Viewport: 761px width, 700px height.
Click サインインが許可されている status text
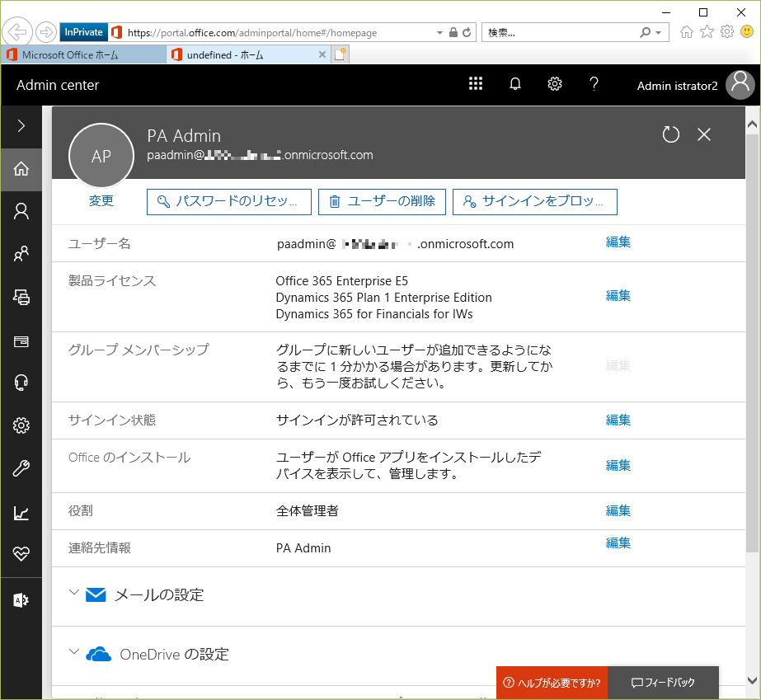click(357, 420)
